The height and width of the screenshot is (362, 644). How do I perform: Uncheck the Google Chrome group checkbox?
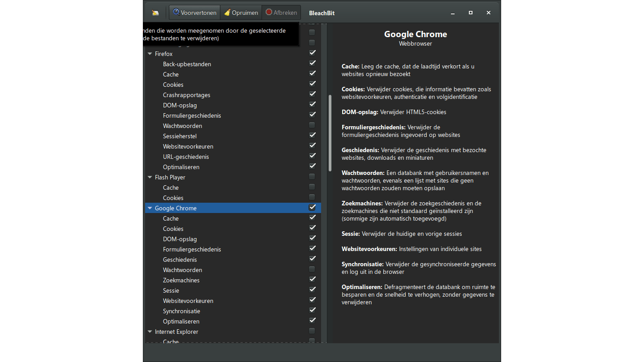tap(312, 208)
